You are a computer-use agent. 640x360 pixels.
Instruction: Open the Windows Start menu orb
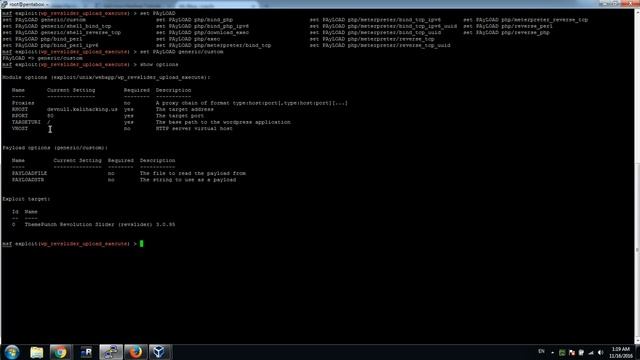[11, 352]
